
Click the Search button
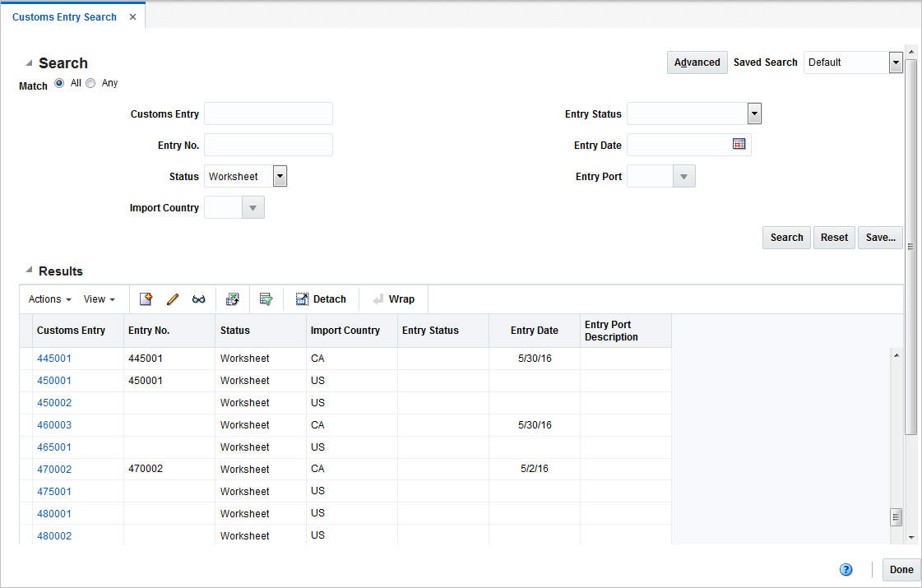786,237
